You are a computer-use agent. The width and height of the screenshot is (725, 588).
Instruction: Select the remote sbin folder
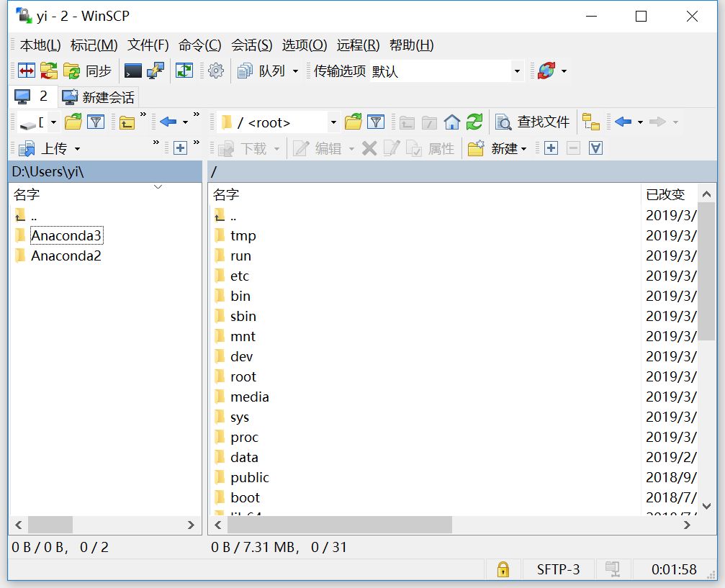tap(243, 316)
